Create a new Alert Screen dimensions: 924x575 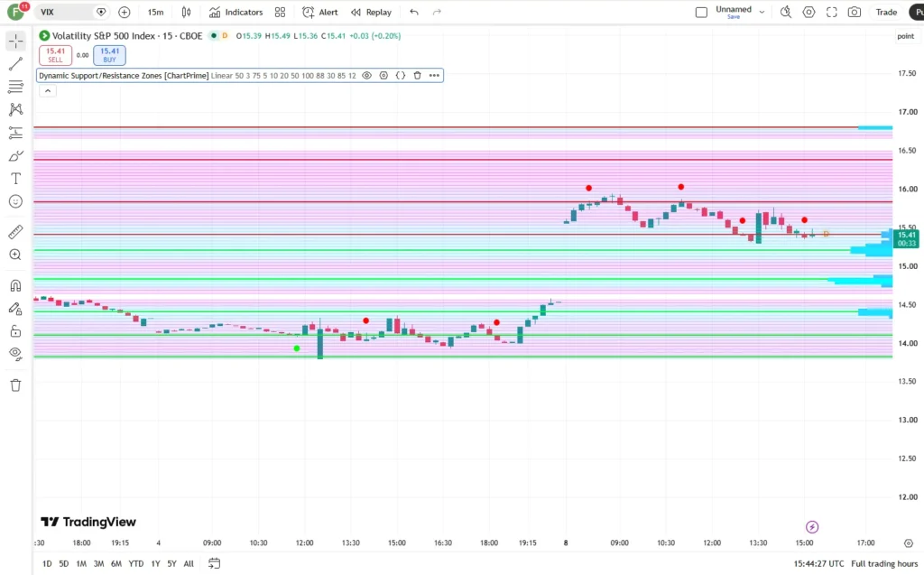pos(320,12)
